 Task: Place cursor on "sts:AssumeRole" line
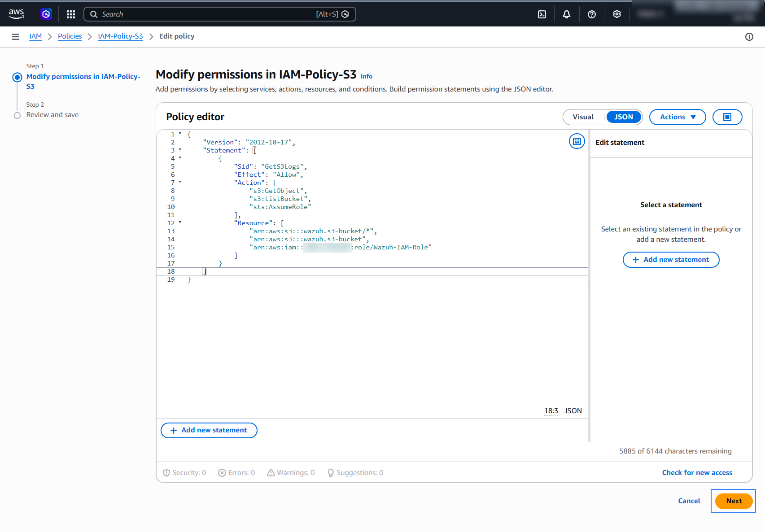[280, 207]
